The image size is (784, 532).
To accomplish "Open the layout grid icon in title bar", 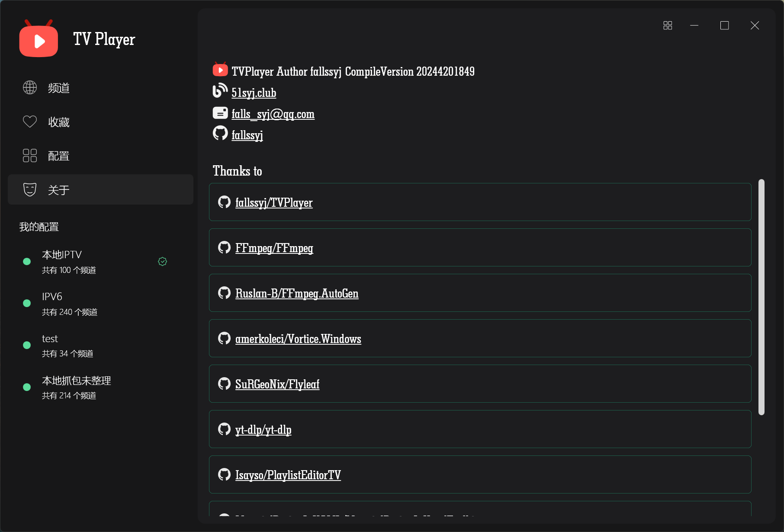I will coord(668,26).
